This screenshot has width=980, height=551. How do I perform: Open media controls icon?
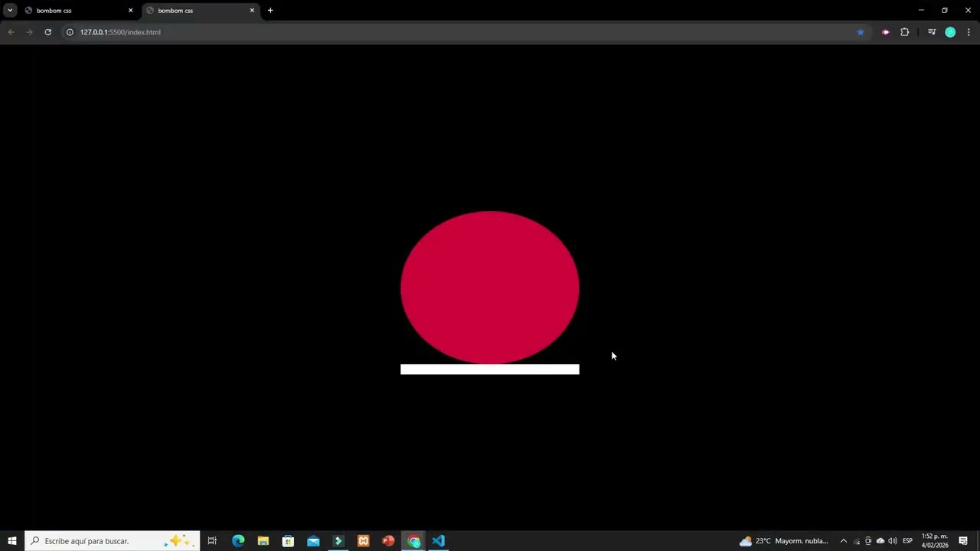tap(932, 32)
